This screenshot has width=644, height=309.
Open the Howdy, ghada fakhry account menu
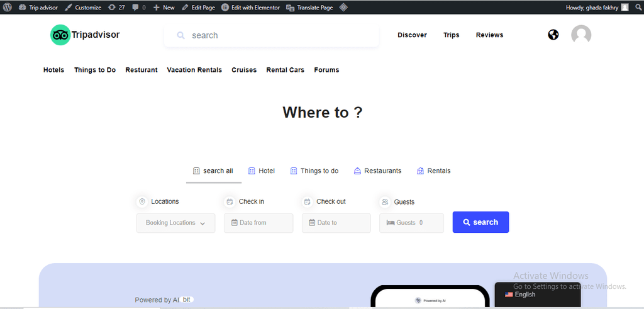click(x=597, y=8)
